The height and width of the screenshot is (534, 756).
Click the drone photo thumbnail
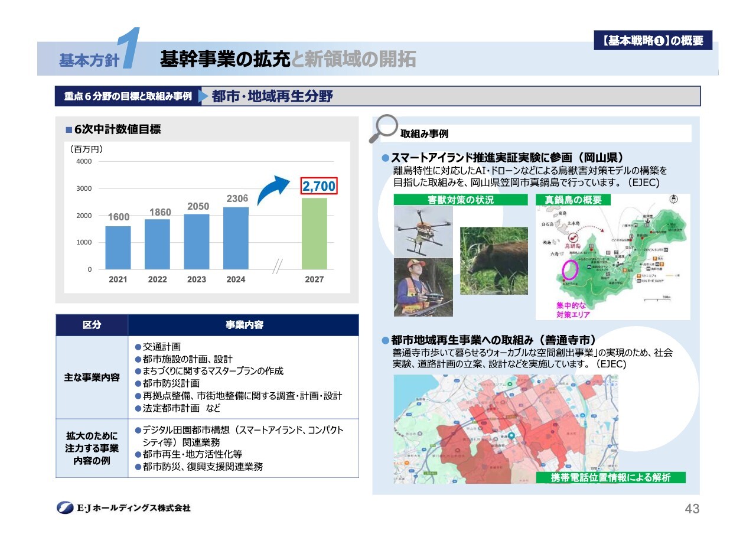423,230
